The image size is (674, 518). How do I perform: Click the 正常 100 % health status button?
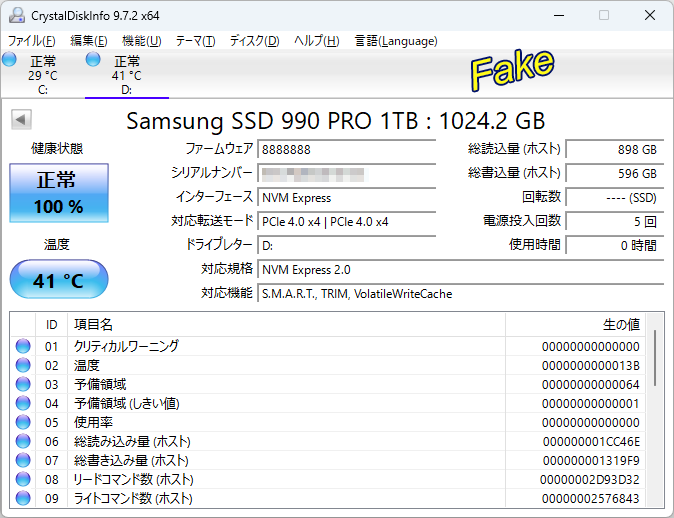click(x=59, y=193)
